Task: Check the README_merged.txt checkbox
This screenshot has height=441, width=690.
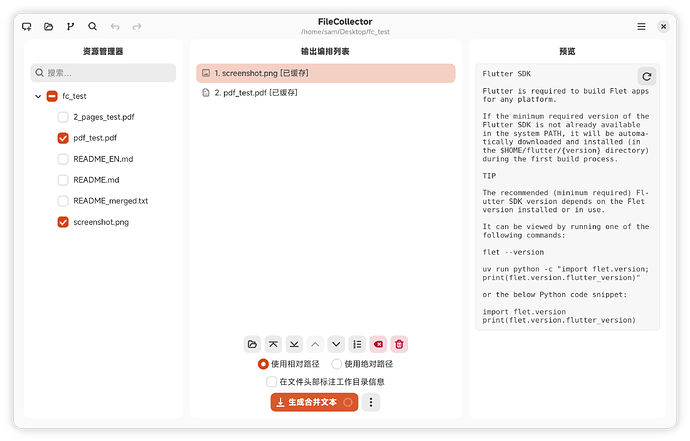Action: click(63, 201)
